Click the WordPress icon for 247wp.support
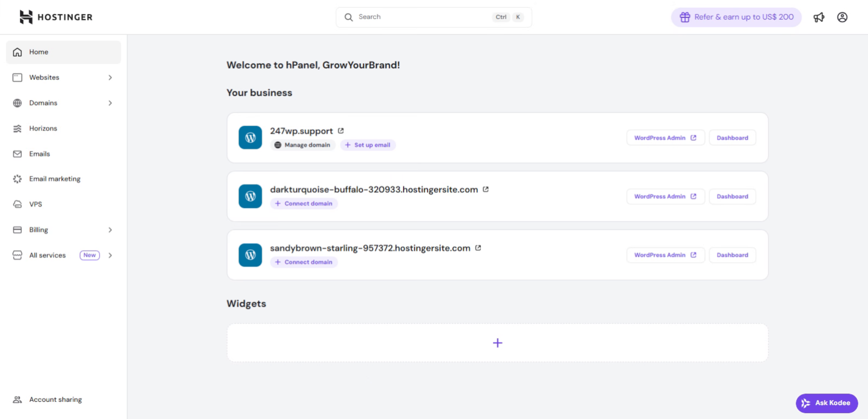The image size is (868, 419). (x=250, y=137)
